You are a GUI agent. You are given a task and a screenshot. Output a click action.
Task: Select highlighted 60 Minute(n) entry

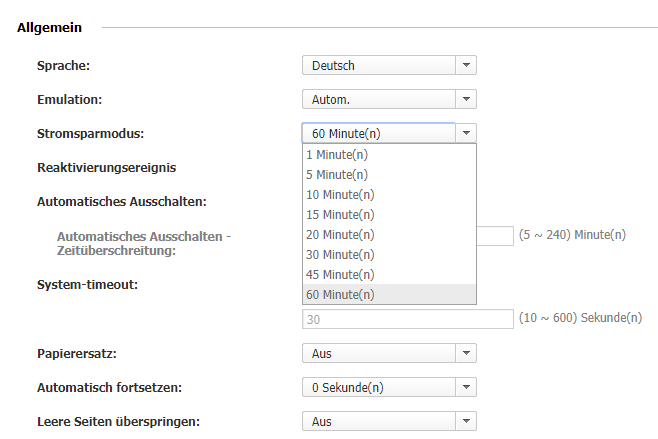pyautogui.click(x=389, y=295)
